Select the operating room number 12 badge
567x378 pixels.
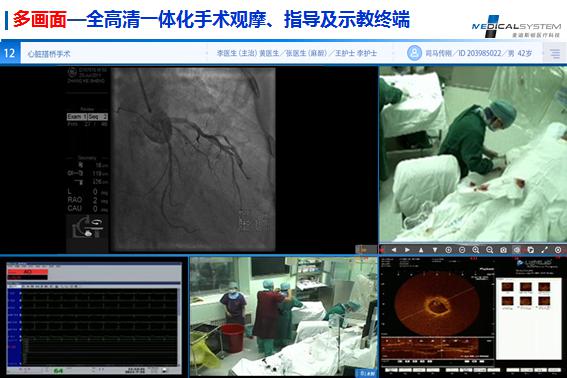click(x=10, y=54)
